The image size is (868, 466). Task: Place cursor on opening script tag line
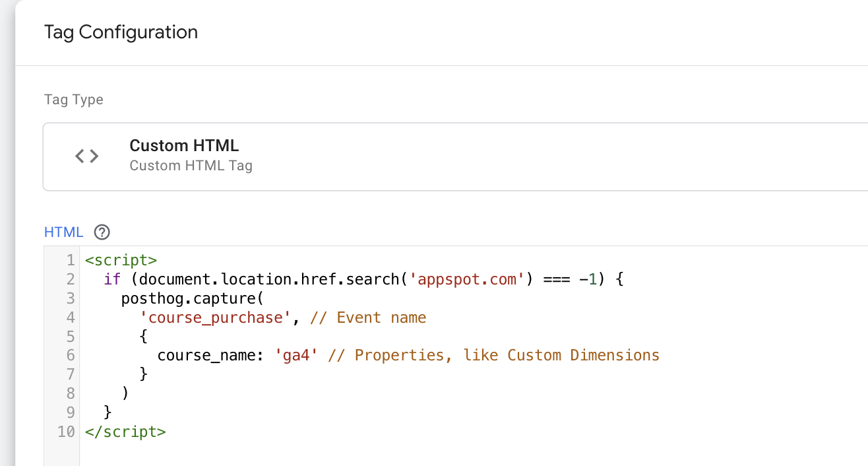pos(121,261)
